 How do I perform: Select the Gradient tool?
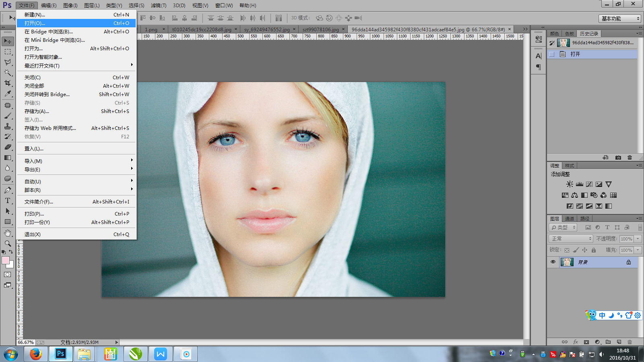point(8,158)
